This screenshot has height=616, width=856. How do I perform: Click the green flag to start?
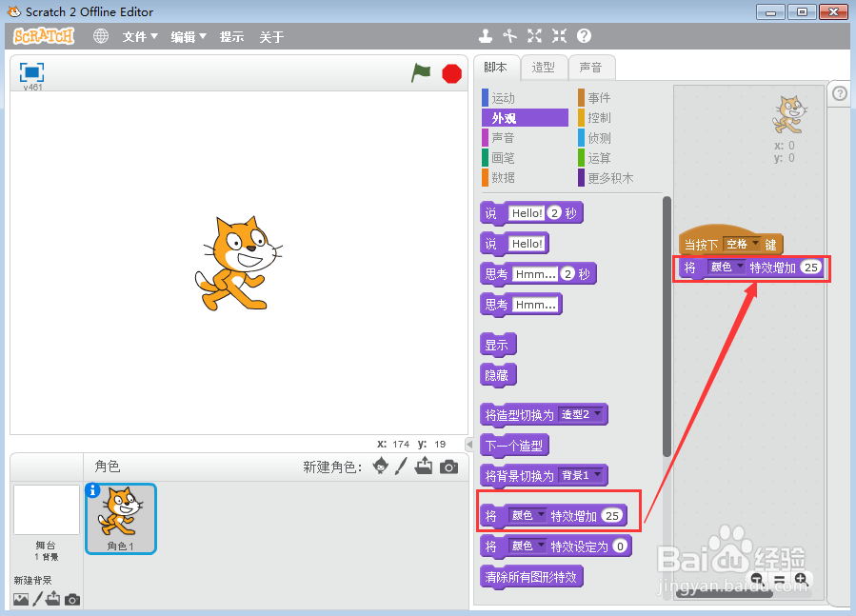[421, 72]
